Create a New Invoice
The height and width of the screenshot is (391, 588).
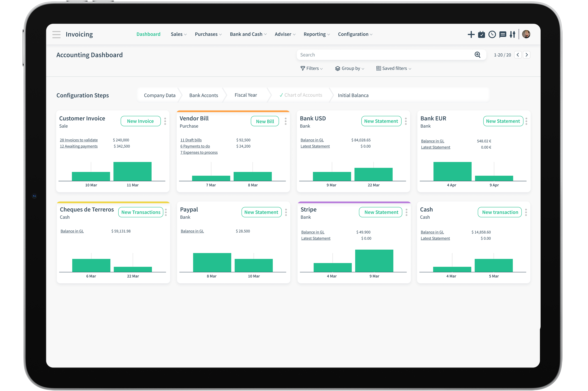[140, 121]
